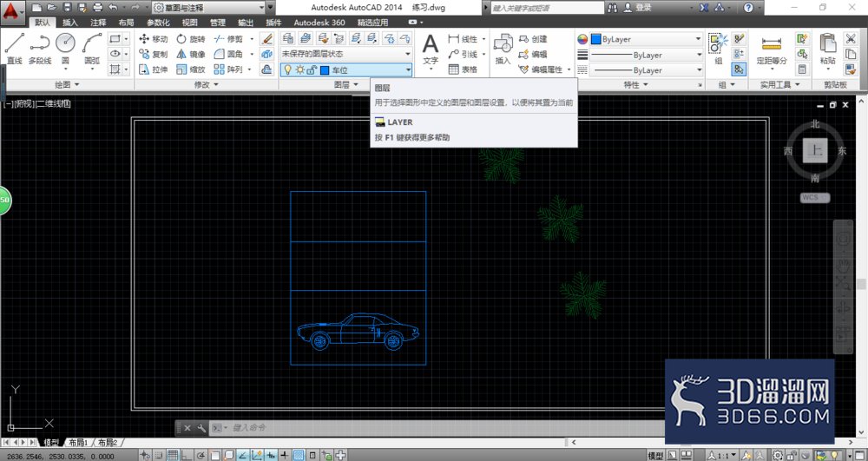
Task: Click the Copy (复制) command
Action: pyautogui.click(x=153, y=54)
